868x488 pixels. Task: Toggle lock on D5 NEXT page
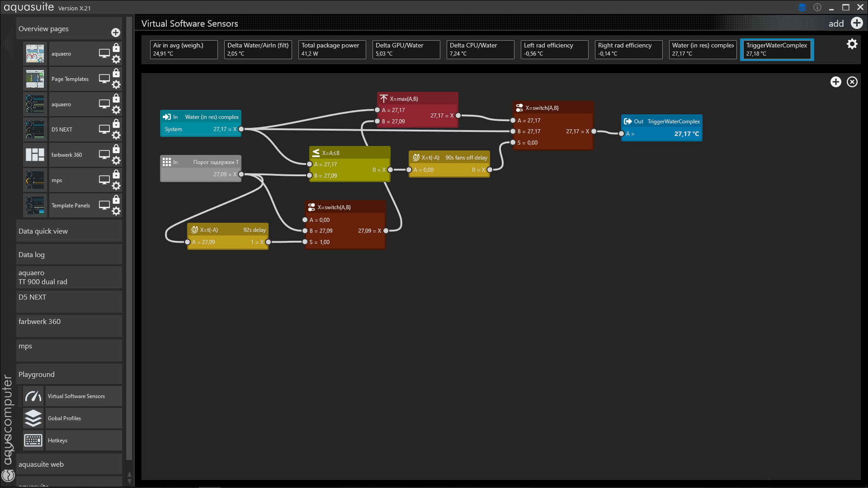(116, 124)
